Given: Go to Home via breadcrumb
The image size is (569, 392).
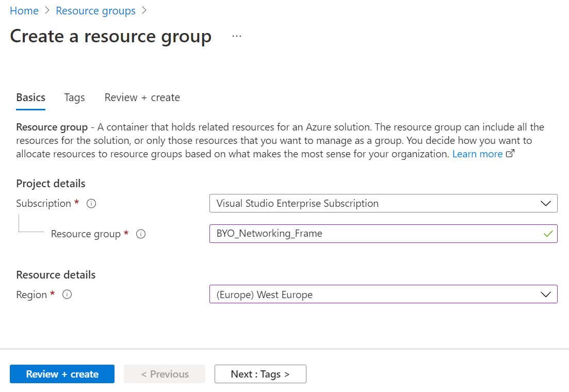Looking at the screenshot, I should [x=24, y=11].
